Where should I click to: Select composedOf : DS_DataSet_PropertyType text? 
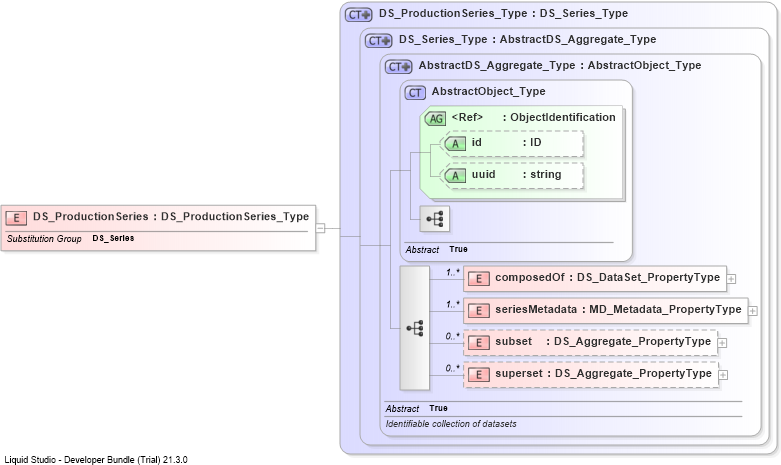[607, 277]
